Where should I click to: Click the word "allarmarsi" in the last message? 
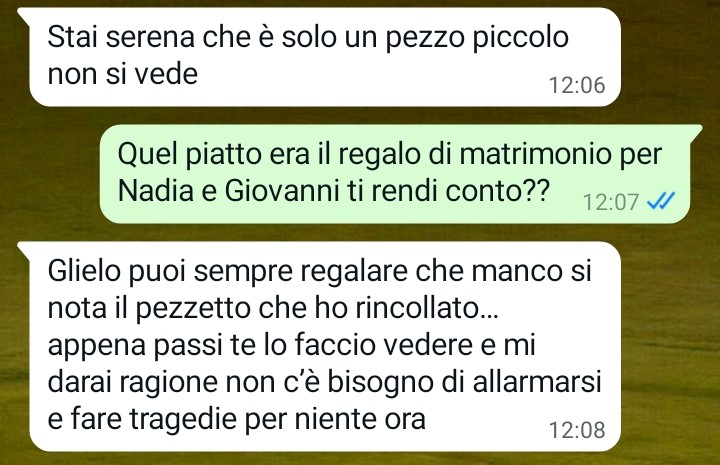pos(537,381)
